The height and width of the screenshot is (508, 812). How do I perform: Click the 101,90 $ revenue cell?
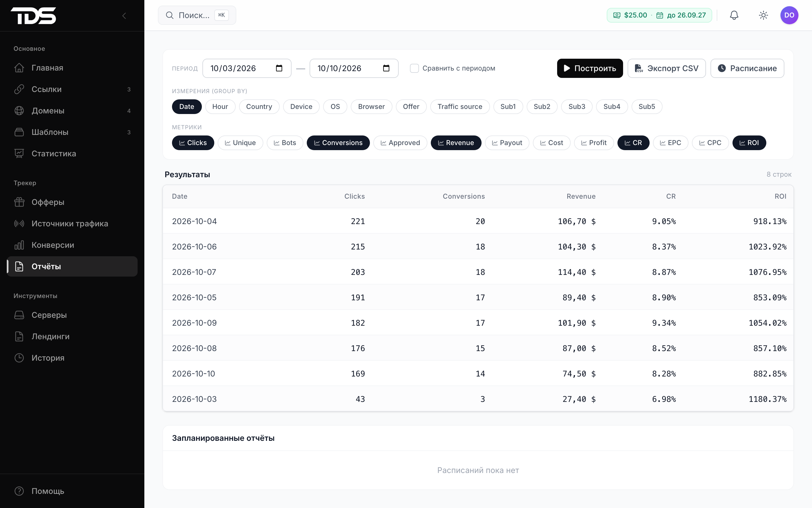point(577,323)
